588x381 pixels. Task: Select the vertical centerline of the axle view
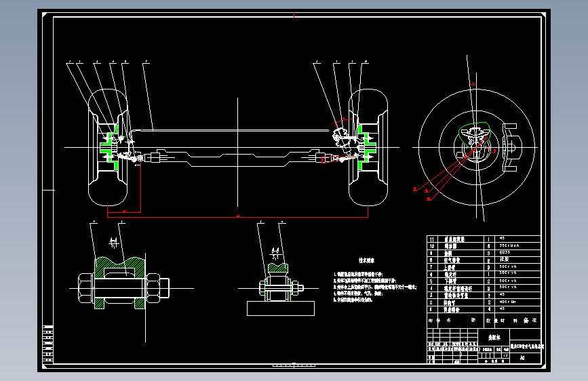(x=238, y=152)
